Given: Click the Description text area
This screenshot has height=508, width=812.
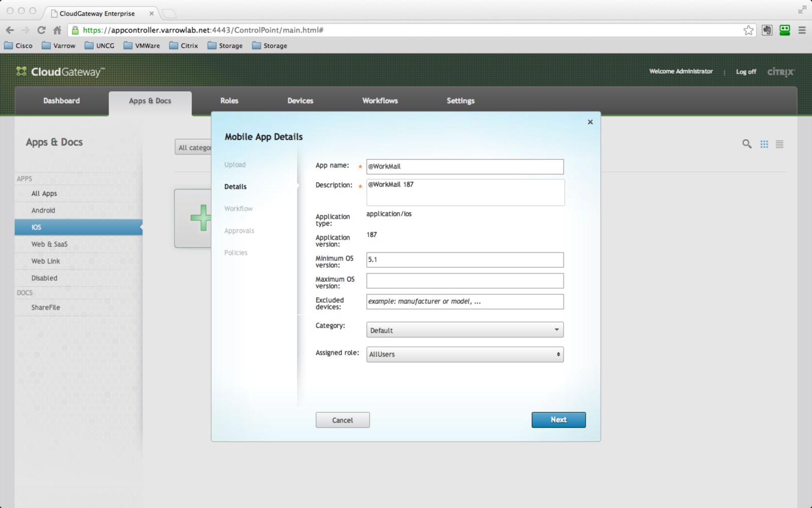Looking at the screenshot, I should (465, 192).
